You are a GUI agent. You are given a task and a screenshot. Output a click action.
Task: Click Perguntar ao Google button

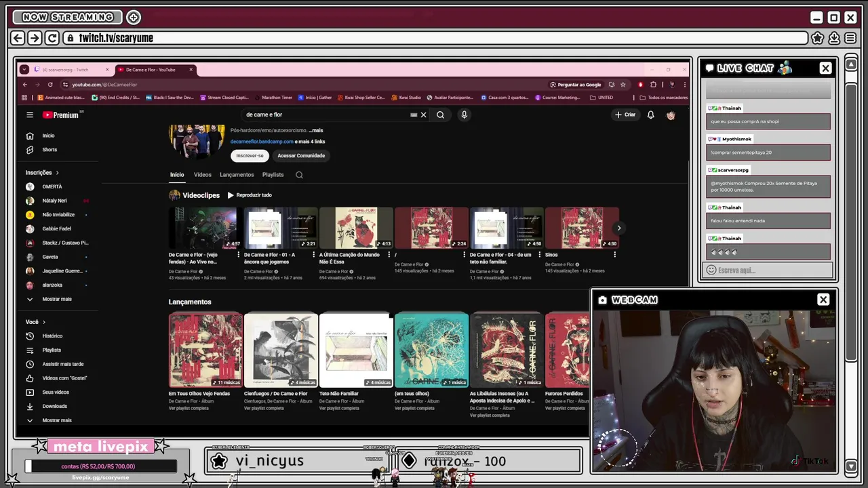tap(575, 85)
